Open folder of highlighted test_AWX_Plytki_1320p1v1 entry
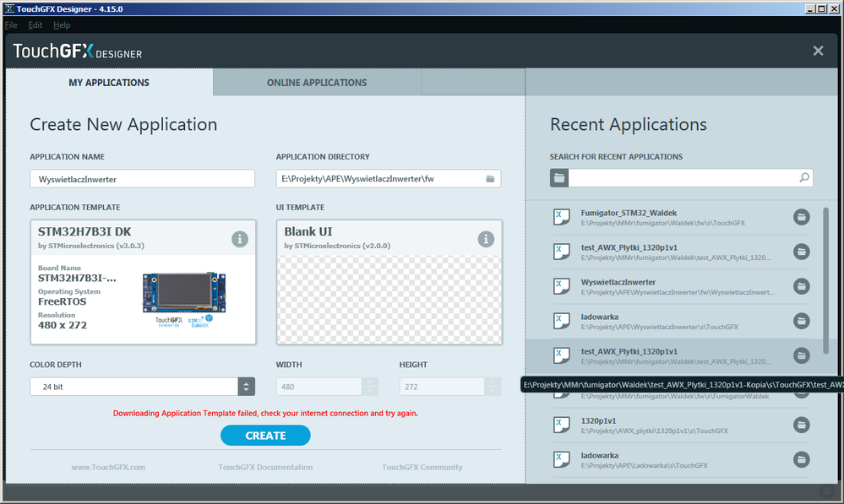Viewport: 844px width, 504px height. tap(801, 355)
